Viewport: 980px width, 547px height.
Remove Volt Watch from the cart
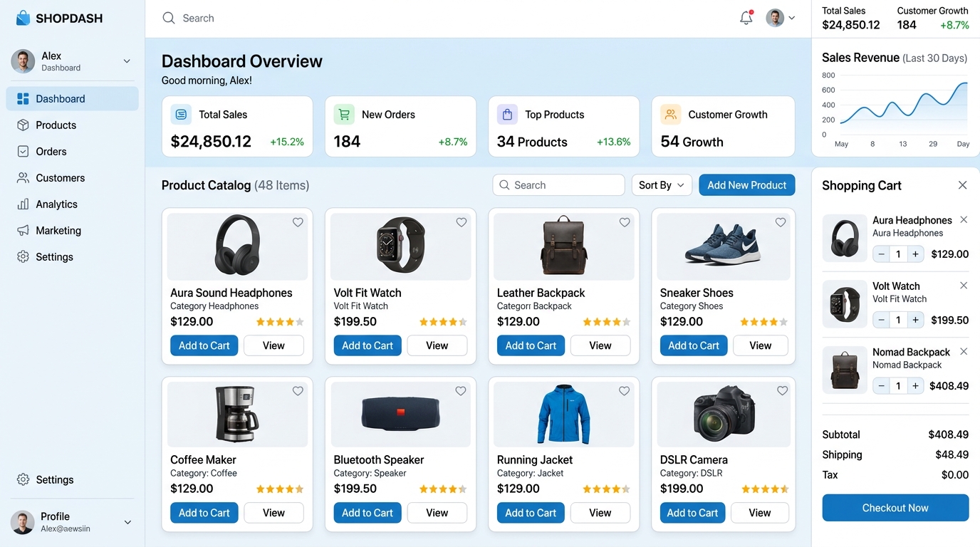pyautogui.click(x=964, y=285)
